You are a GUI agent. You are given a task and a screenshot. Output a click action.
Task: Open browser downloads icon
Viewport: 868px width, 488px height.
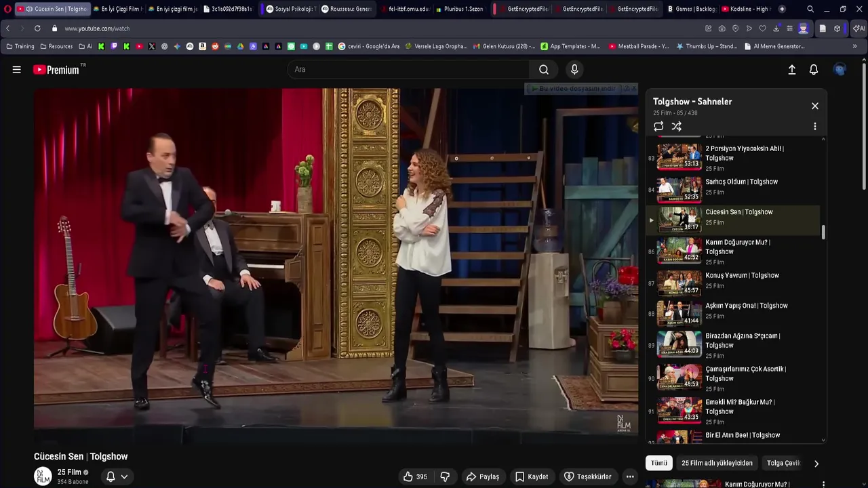pyautogui.click(x=776, y=28)
